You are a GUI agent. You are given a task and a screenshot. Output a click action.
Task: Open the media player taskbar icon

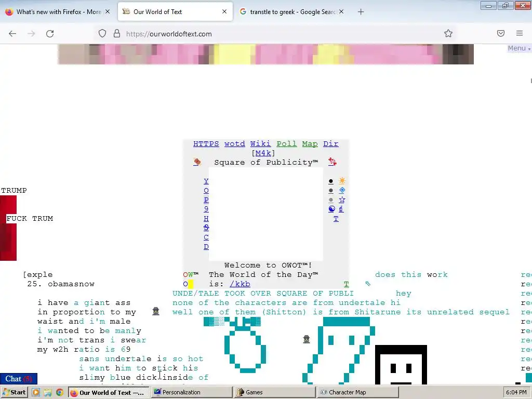[x=36, y=393]
